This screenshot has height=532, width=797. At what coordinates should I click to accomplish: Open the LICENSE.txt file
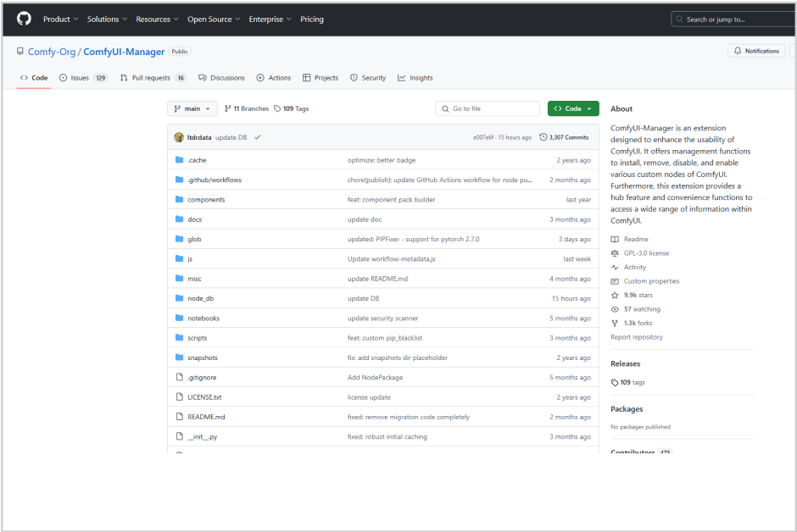[x=204, y=398]
